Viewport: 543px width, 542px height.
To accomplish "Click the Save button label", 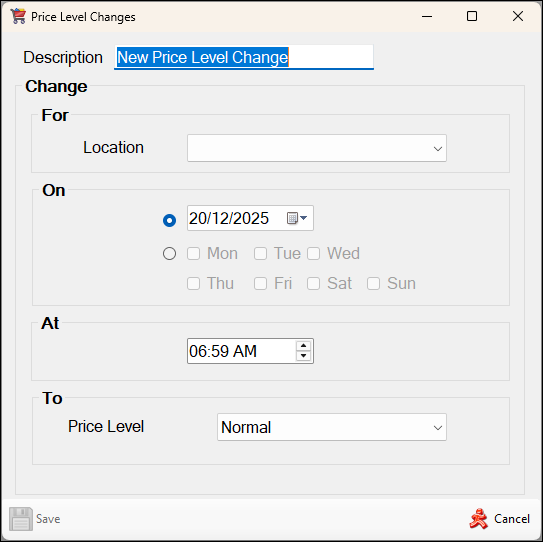I will coord(48,519).
